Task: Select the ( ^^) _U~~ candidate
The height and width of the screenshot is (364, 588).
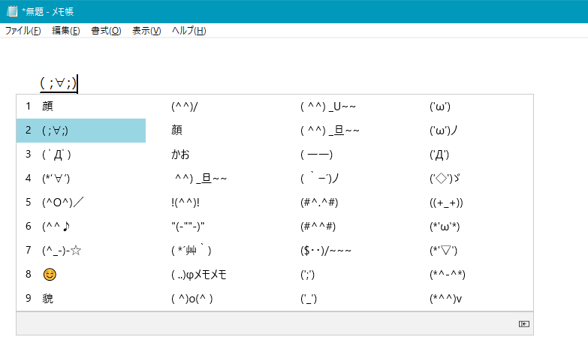Action: (327, 107)
